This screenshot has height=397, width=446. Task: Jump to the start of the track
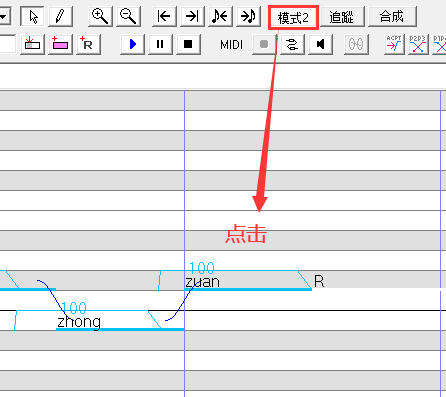[164, 16]
